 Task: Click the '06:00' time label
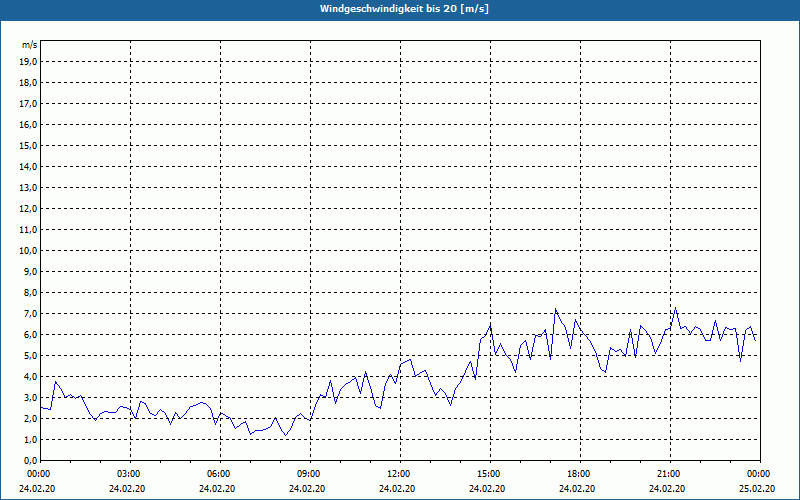(220, 474)
